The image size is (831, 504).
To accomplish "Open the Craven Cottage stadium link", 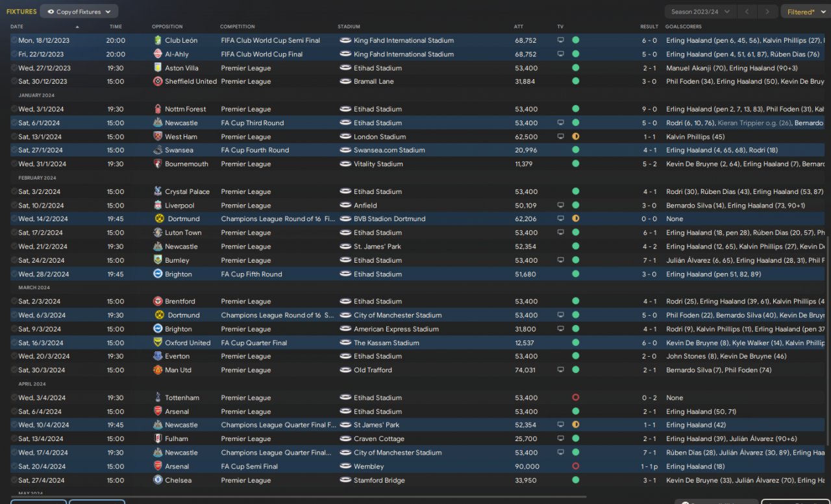I will point(379,438).
